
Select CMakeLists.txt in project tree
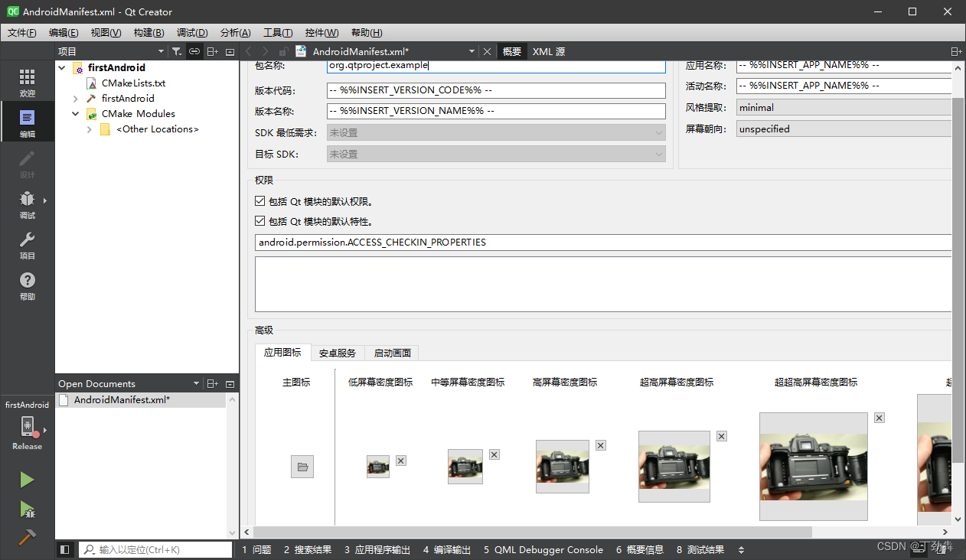[133, 83]
